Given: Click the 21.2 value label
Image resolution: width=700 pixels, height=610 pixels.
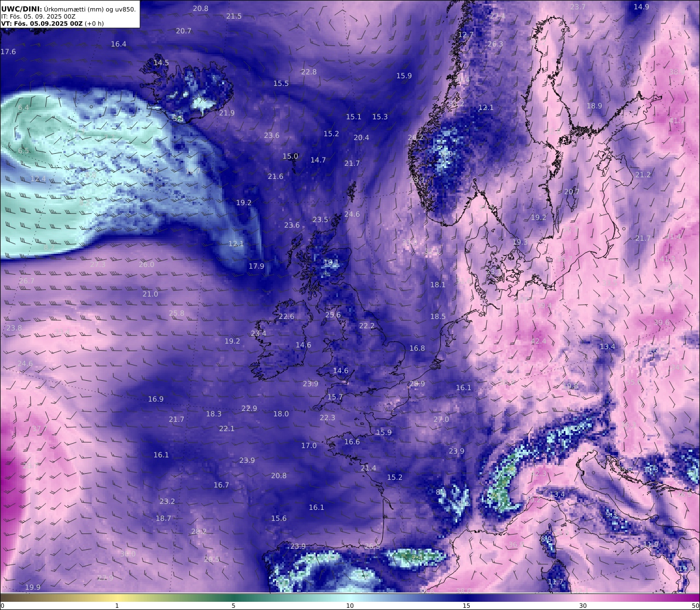Looking at the screenshot, I should tap(643, 175).
